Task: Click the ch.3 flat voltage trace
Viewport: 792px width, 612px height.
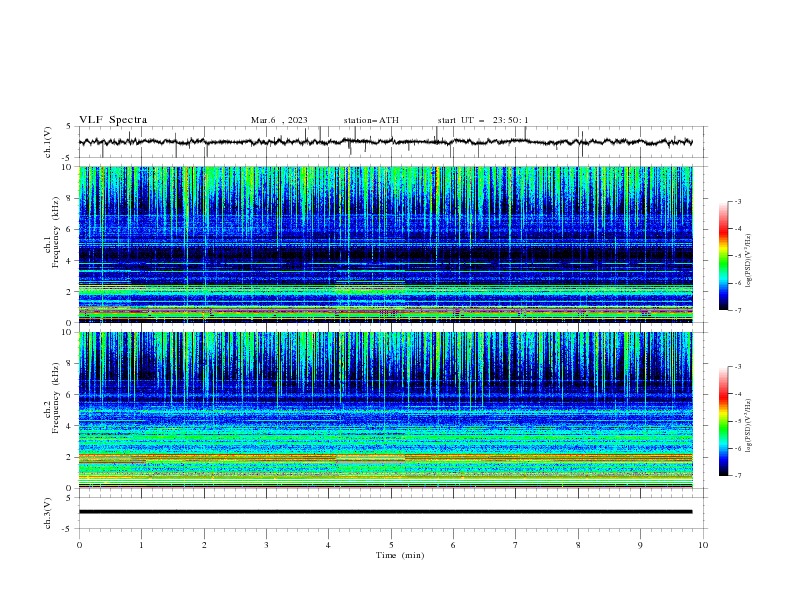Action: tap(385, 512)
